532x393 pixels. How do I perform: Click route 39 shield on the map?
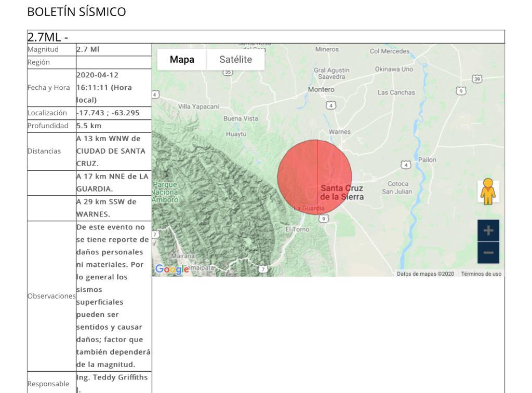pos(477,79)
